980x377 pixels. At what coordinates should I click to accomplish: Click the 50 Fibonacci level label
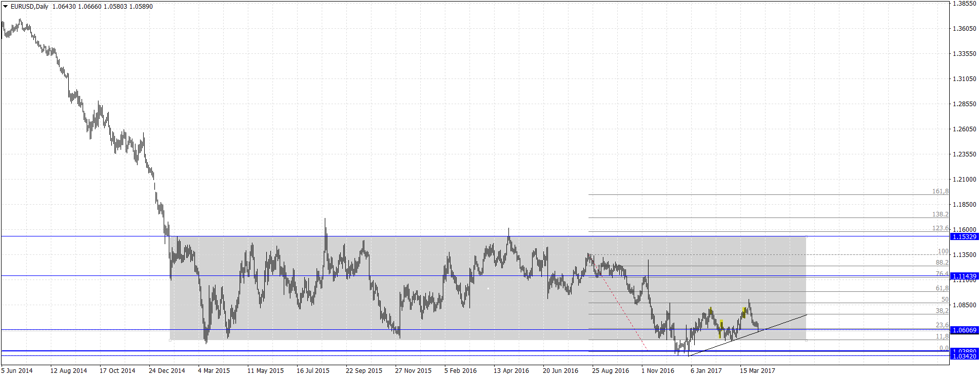[x=945, y=300]
